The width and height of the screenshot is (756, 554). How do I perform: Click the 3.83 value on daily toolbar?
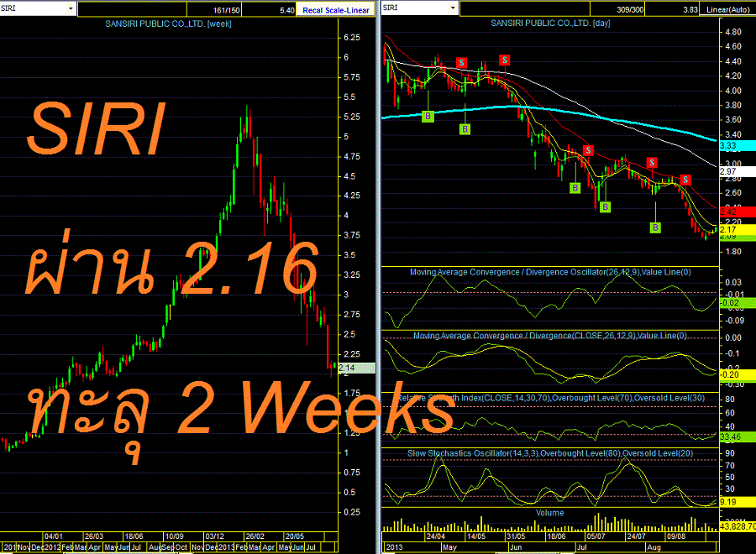point(673,8)
